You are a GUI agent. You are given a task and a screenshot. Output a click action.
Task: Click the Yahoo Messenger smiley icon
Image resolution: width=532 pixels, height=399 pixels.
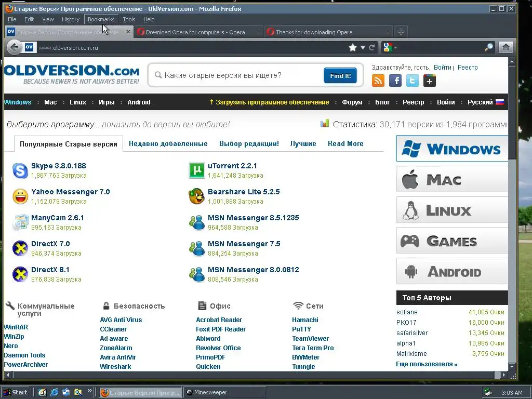click(x=20, y=196)
